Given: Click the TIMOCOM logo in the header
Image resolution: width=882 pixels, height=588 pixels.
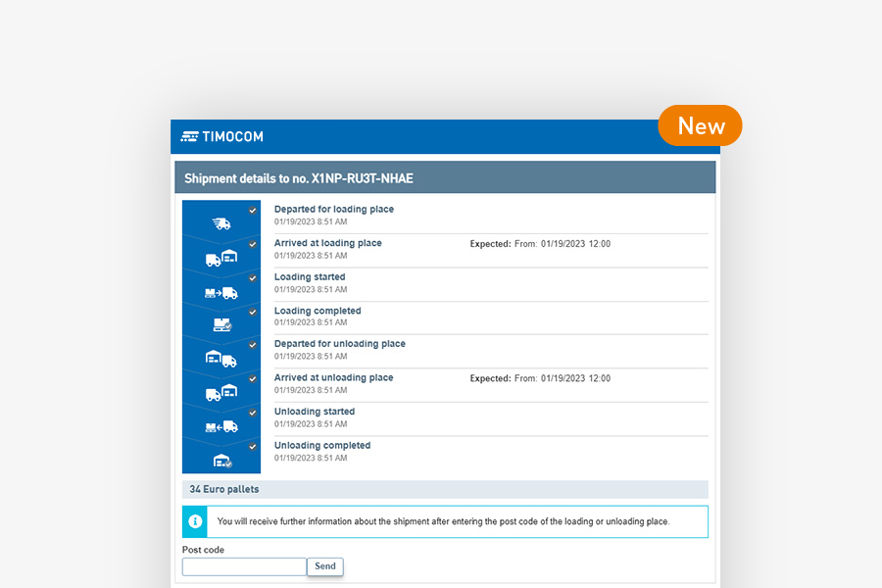Looking at the screenshot, I should coord(221,137).
